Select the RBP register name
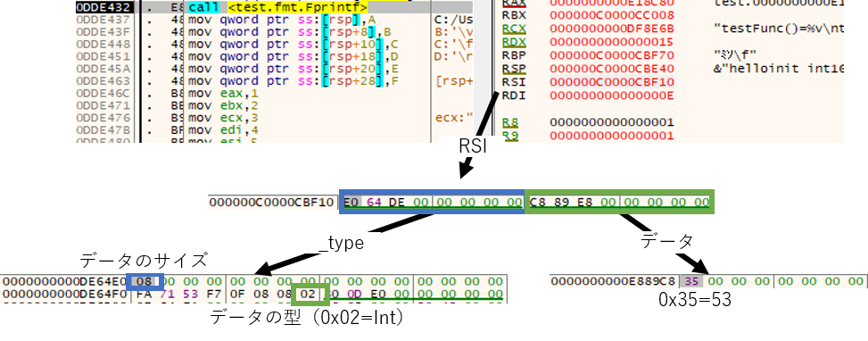This screenshot has height=341, width=868. click(513, 54)
